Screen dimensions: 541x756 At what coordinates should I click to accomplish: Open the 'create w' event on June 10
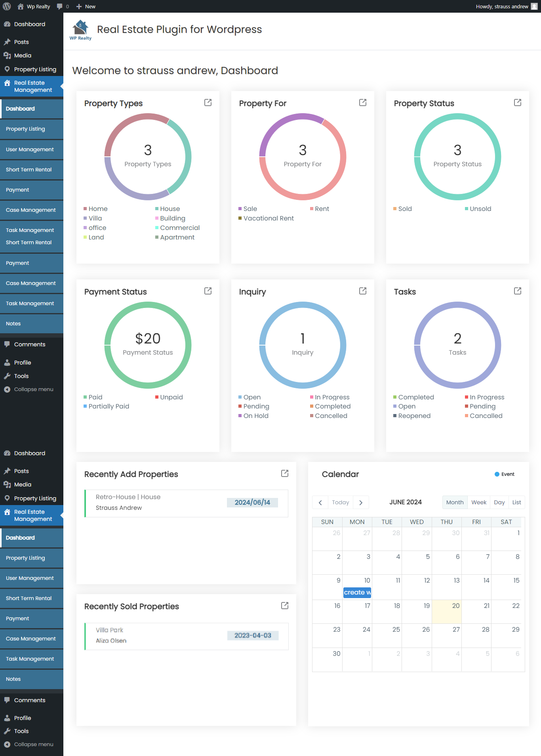click(357, 593)
